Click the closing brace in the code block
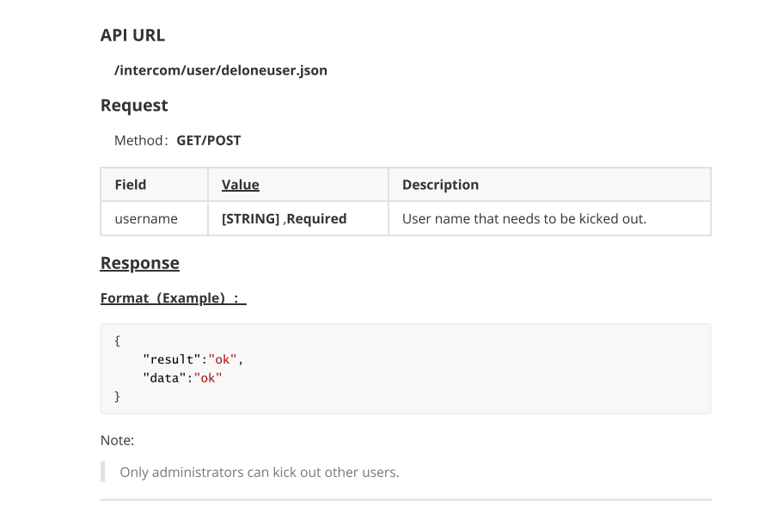Viewport: 765px width, 532px height. click(x=117, y=396)
